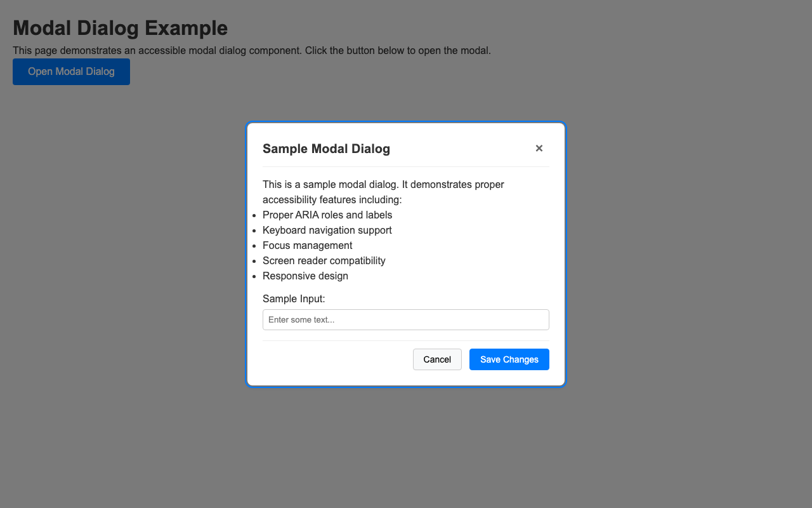
Task: Dismiss the modal with the X icon
Action: click(x=539, y=148)
